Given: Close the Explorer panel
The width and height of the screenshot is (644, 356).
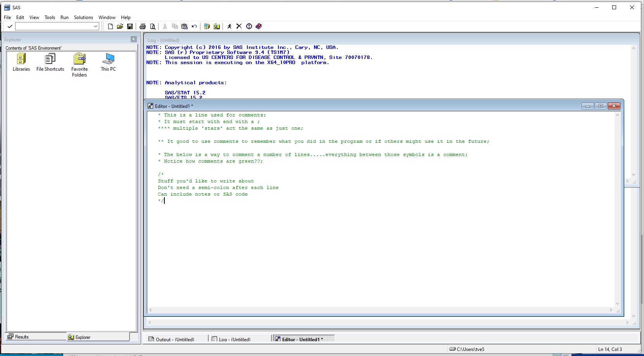Looking at the screenshot, I should point(134,39).
